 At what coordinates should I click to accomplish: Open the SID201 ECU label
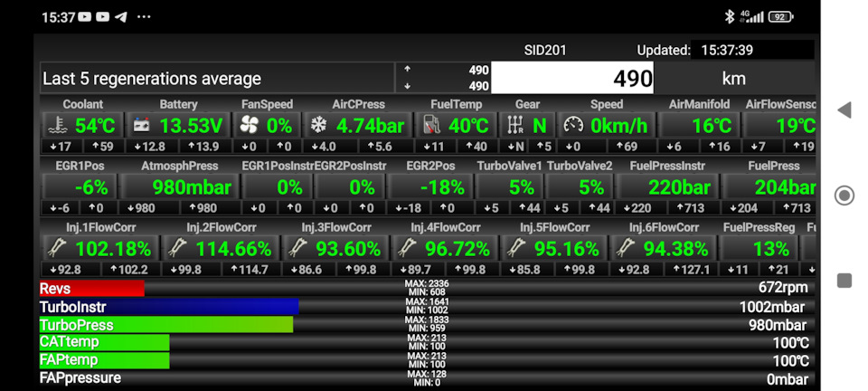click(x=545, y=50)
